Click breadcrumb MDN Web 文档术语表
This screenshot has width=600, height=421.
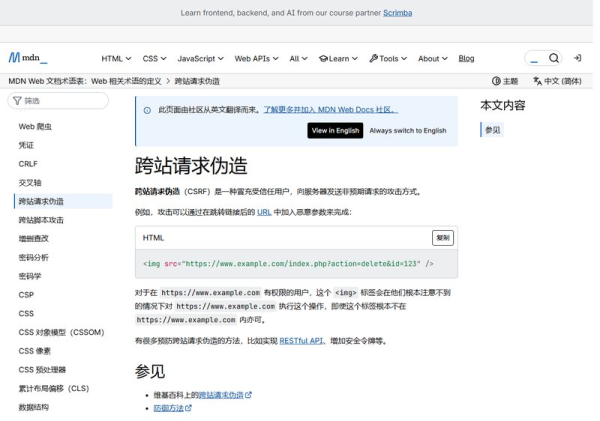tap(85, 81)
